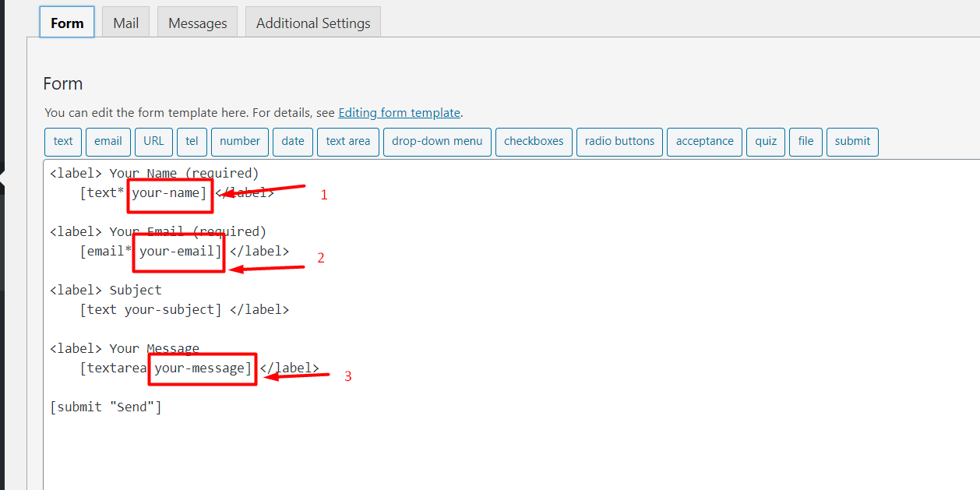Image resolution: width=980 pixels, height=490 pixels.
Task: Insert a drop-down menu tag
Action: tap(437, 142)
